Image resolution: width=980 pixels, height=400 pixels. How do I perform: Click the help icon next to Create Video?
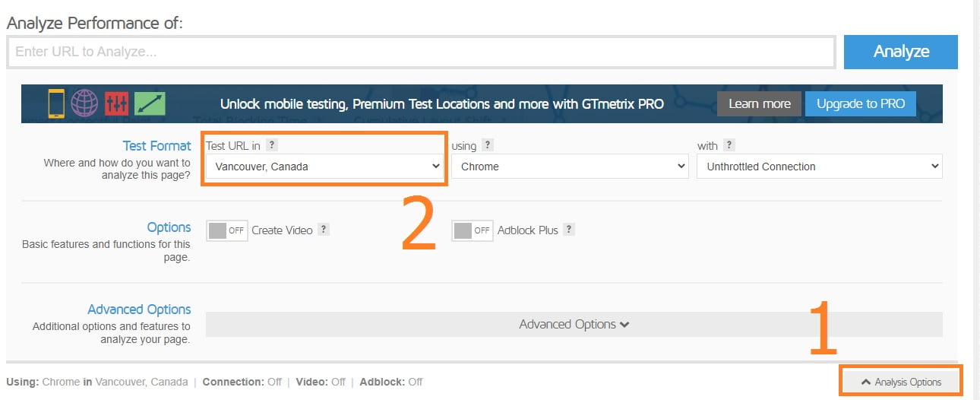point(324,230)
